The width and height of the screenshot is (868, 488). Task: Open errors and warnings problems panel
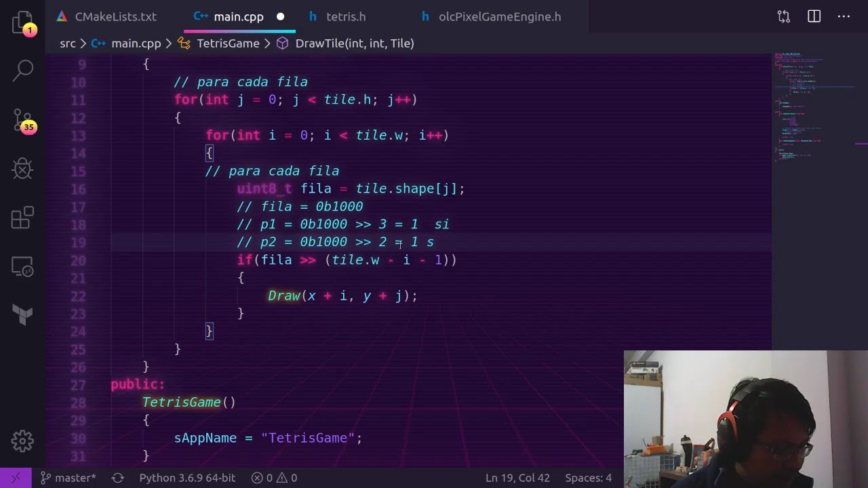point(275,478)
